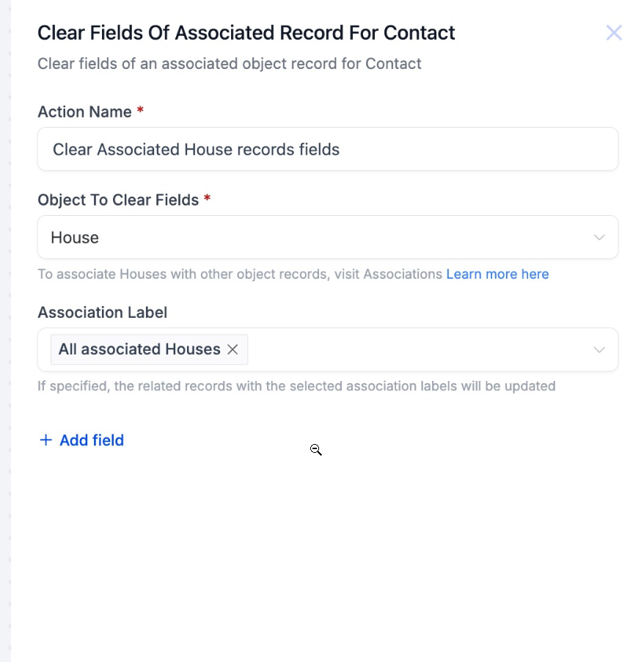Open the Object To Clear Fields dropdown
The height and width of the screenshot is (662, 644).
[327, 238]
